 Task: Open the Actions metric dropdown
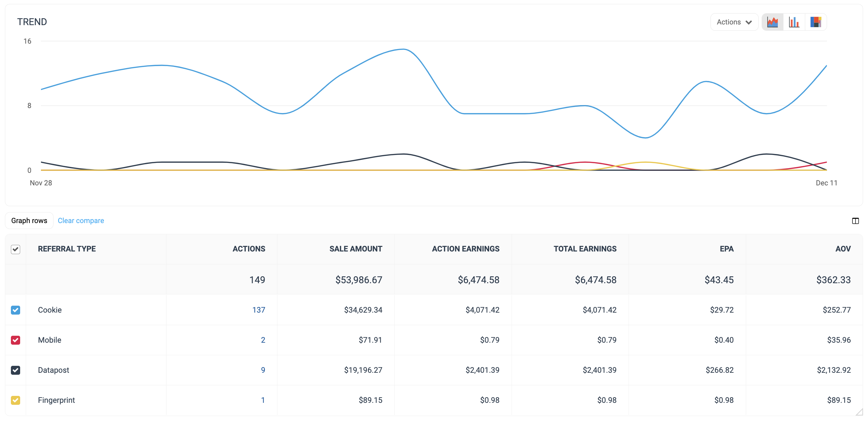tap(734, 22)
